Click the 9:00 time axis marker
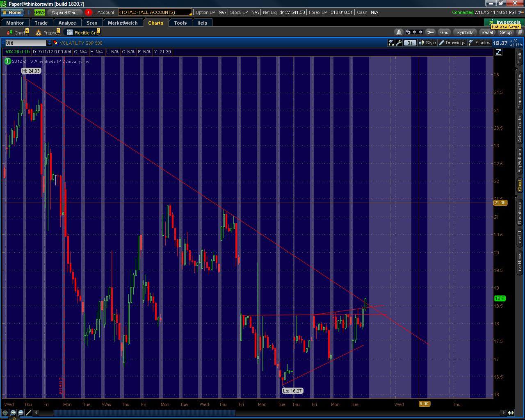 (x=424, y=404)
